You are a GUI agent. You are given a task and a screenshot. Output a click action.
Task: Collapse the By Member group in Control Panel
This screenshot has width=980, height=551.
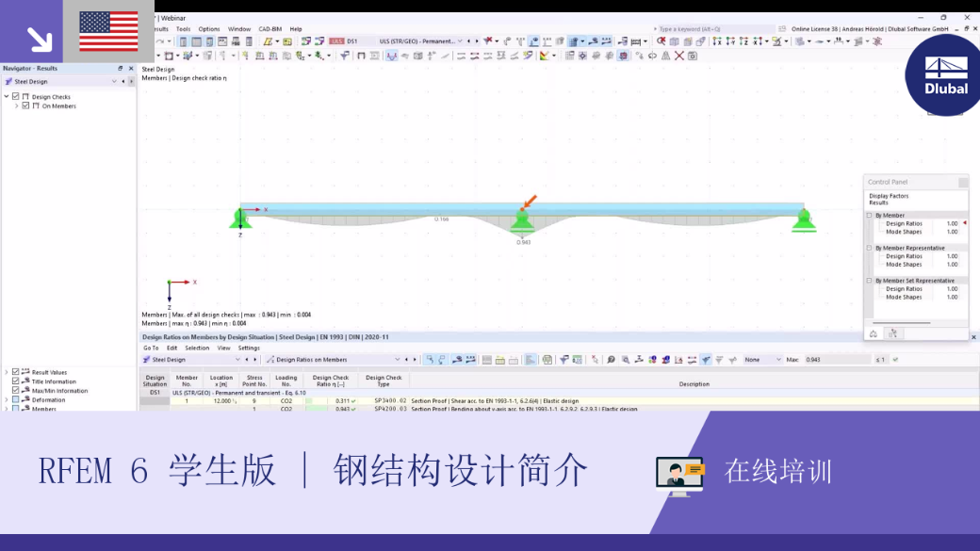tap(869, 215)
